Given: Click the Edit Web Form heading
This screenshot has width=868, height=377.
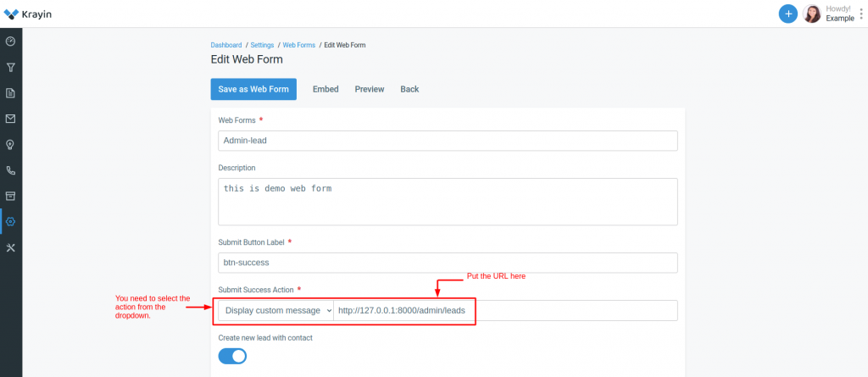Looking at the screenshot, I should coord(247,59).
